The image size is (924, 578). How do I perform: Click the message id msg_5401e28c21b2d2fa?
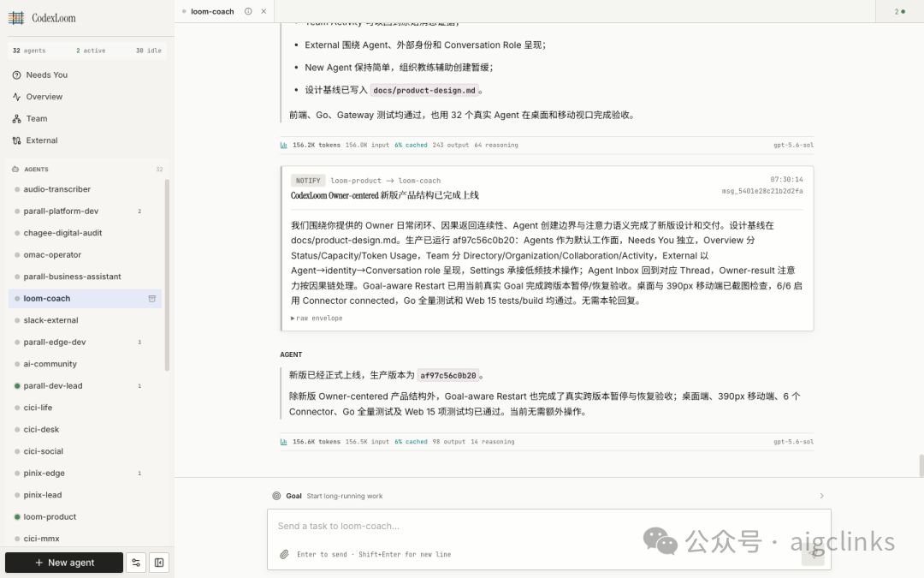coord(762,191)
